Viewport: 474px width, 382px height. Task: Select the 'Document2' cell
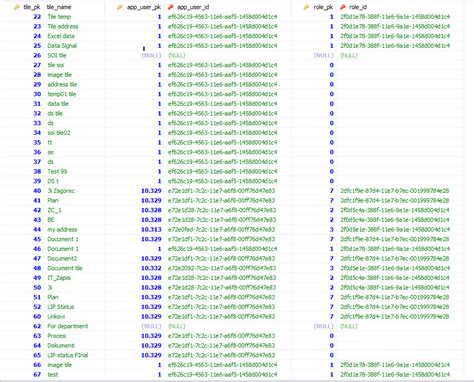(62, 258)
